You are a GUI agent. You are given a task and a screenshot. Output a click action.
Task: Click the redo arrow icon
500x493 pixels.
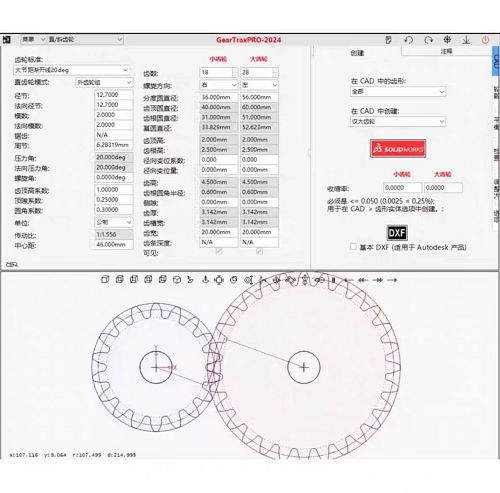tap(428, 40)
